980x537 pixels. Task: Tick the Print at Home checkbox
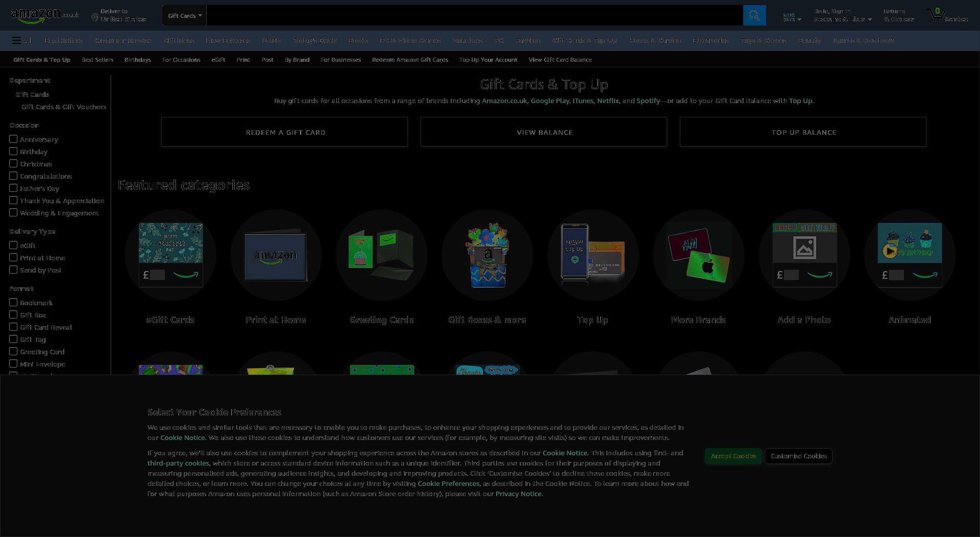coord(13,257)
